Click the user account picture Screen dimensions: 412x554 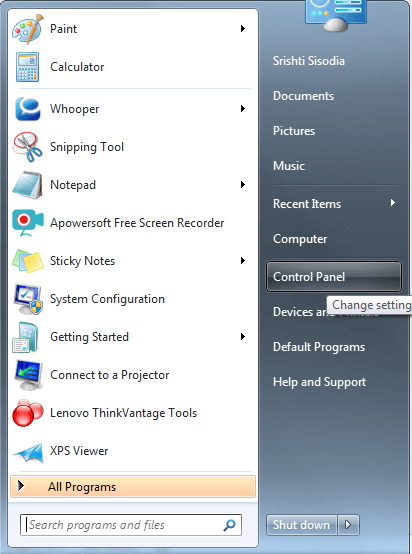[x=336, y=16]
